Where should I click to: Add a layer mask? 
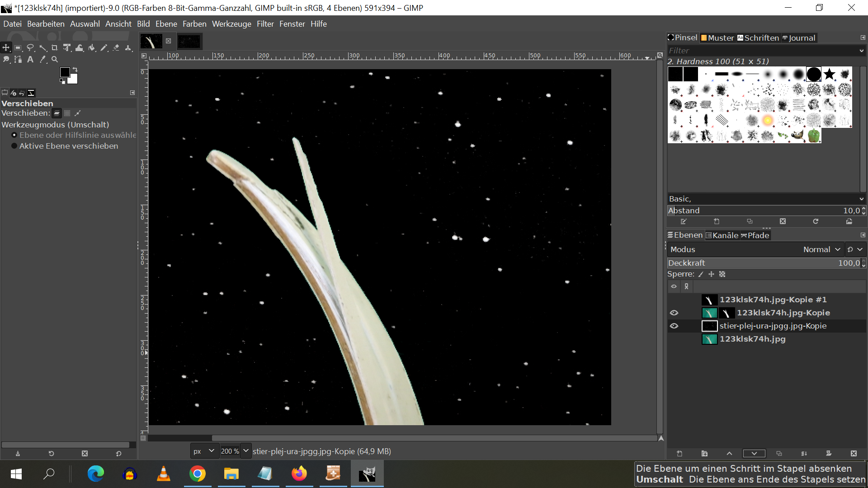click(x=829, y=454)
